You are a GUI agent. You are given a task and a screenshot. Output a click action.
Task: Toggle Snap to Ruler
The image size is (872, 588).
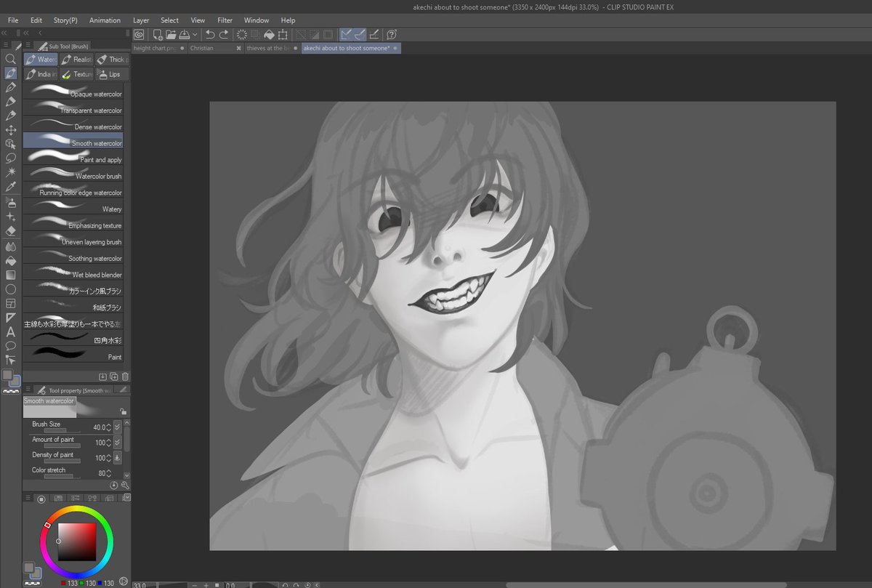346,34
